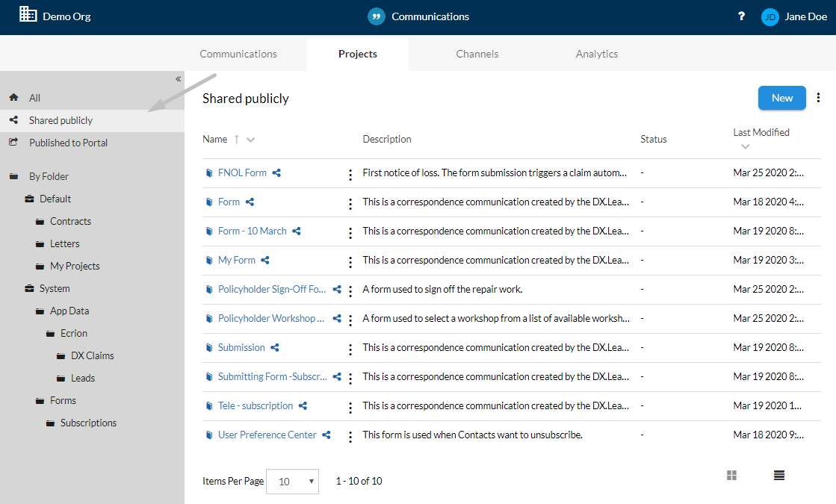Viewport: 836px width, 504px height.
Task: Open the Policyholder Workshop project link
Action: pyautogui.click(x=271, y=318)
